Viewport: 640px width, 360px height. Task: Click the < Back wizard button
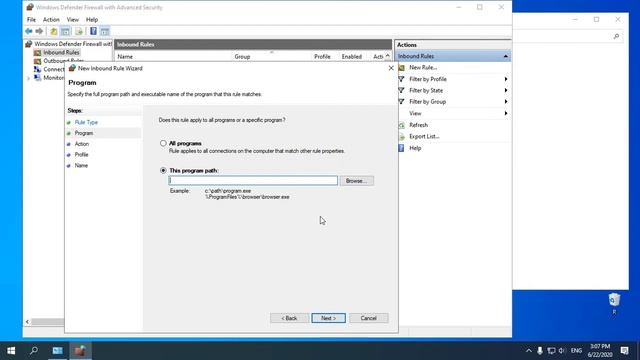tap(289, 318)
